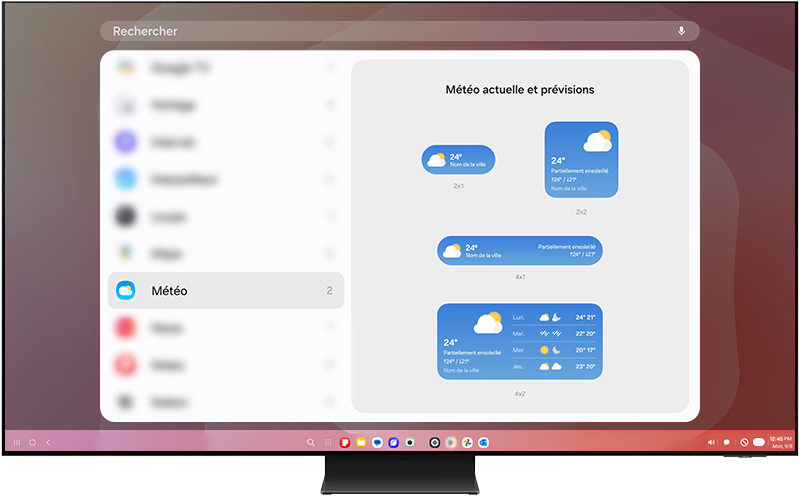Screen dimensions: 800x497
Task: Open the apps grid from taskbar
Action: pos(327,442)
